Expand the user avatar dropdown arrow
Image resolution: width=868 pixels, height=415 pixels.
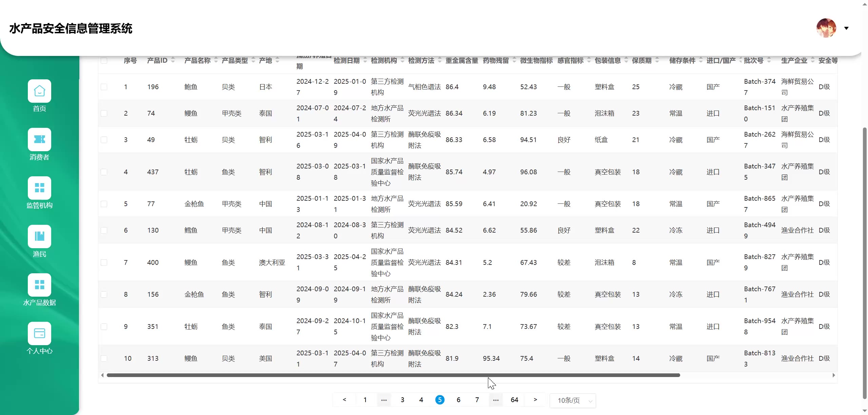(846, 28)
